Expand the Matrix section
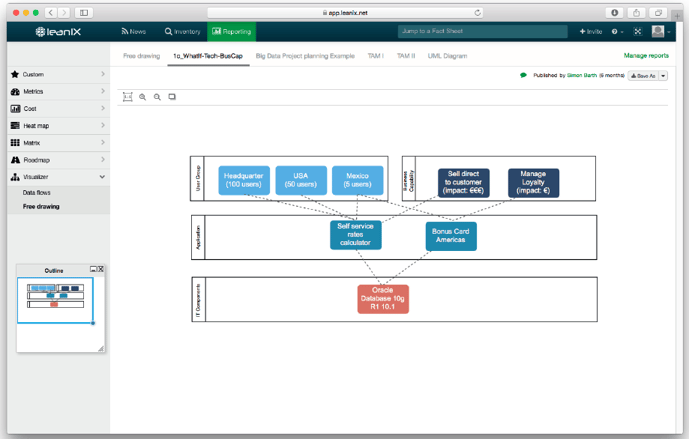Viewport: 689px width, 439px height. (x=58, y=143)
